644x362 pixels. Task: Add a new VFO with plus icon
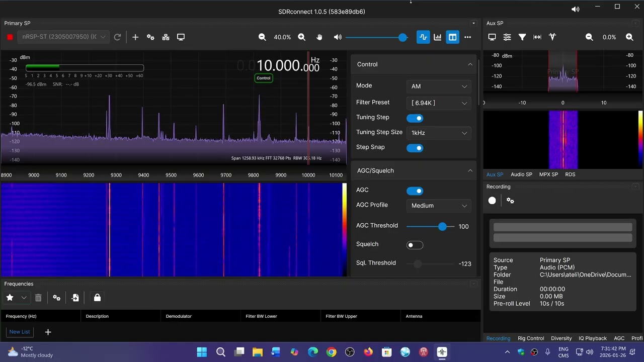(135, 37)
